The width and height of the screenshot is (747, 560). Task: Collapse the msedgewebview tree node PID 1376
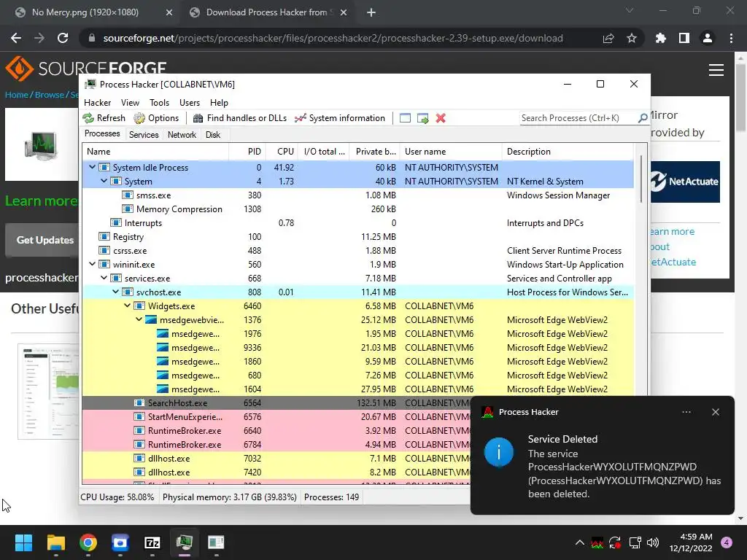coord(139,319)
